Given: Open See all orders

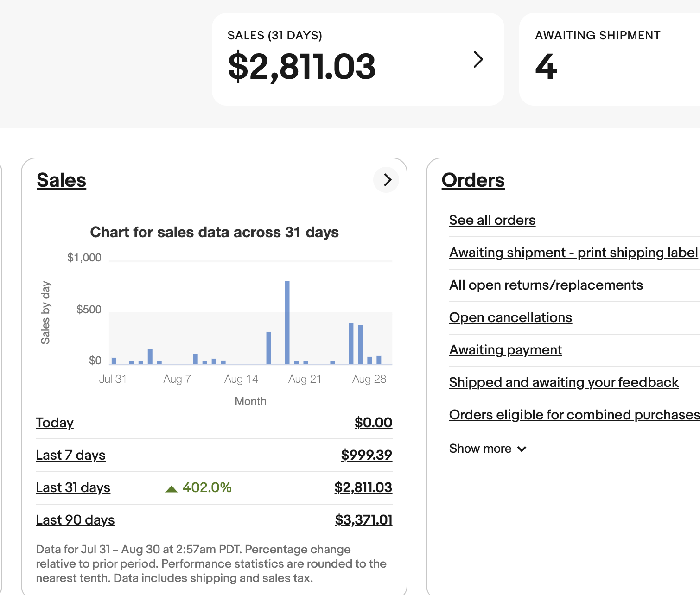Looking at the screenshot, I should 492,220.
